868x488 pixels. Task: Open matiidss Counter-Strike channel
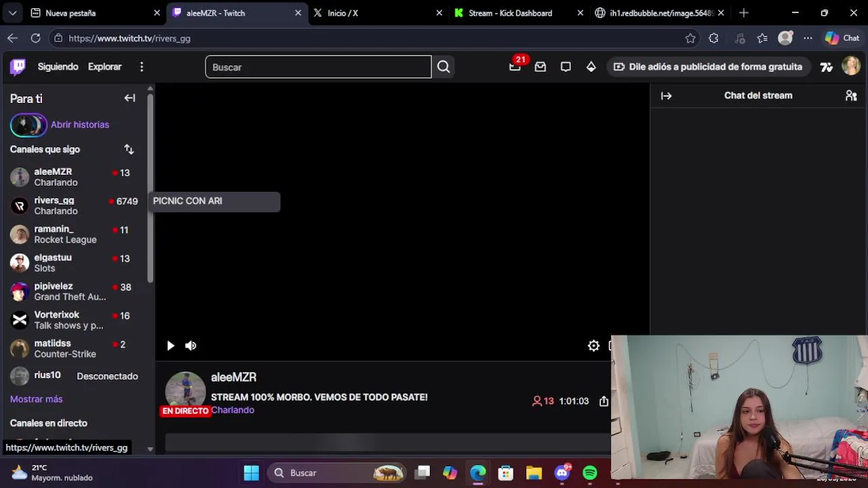pyautogui.click(x=75, y=348)
